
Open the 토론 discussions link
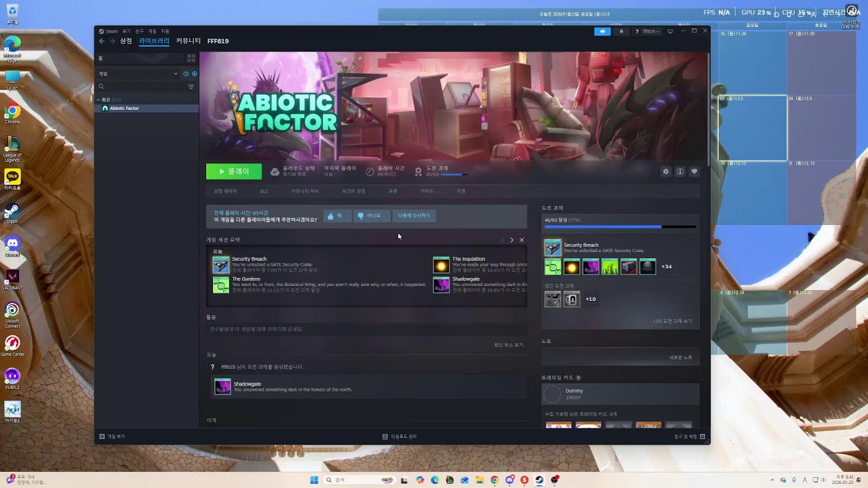click(x=393, y=191)
